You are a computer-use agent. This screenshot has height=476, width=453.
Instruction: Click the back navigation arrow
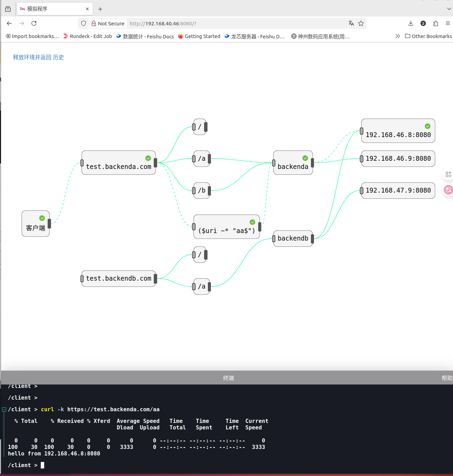pos(9,23)
